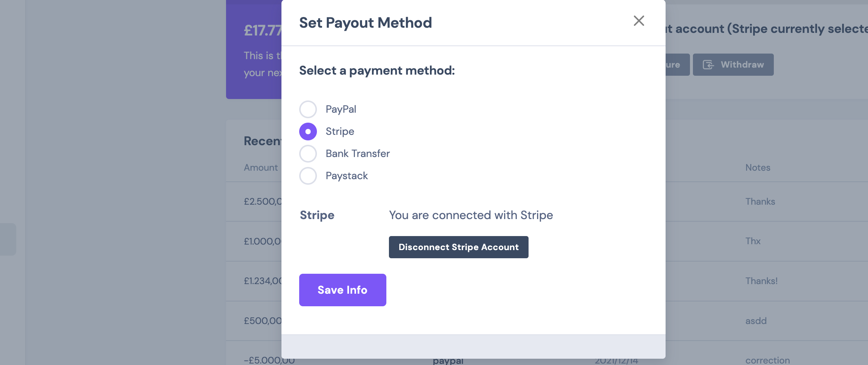868x365 pixels.
Task: Click the 'Thanks!' note cell
Action: click(x=761, y=281)
